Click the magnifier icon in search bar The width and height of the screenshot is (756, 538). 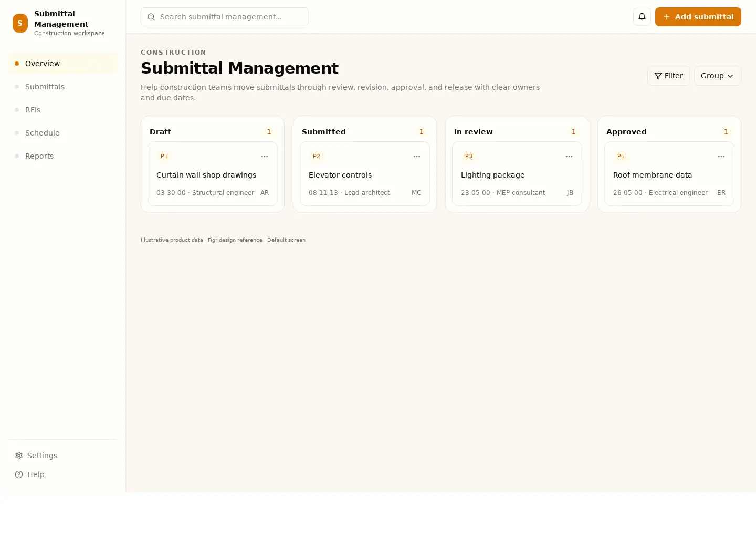coord(151,17)
